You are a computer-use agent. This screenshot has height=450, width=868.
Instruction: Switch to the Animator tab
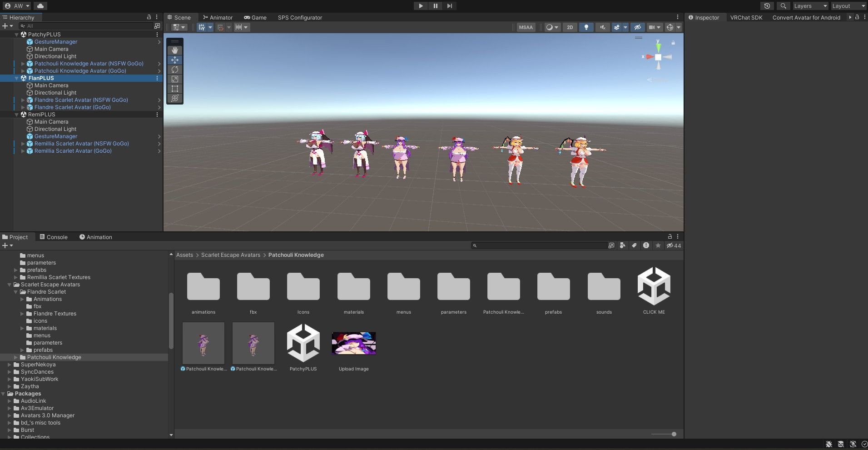218,18
